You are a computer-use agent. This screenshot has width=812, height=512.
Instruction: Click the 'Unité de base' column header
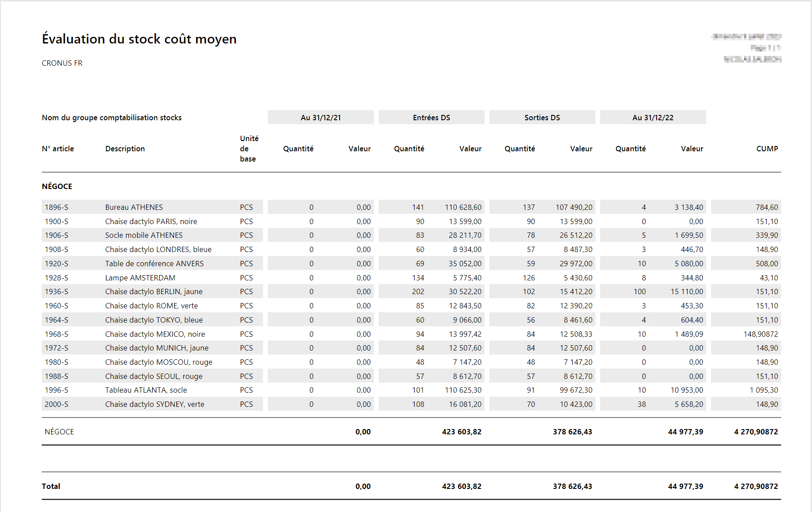[249, 149]
